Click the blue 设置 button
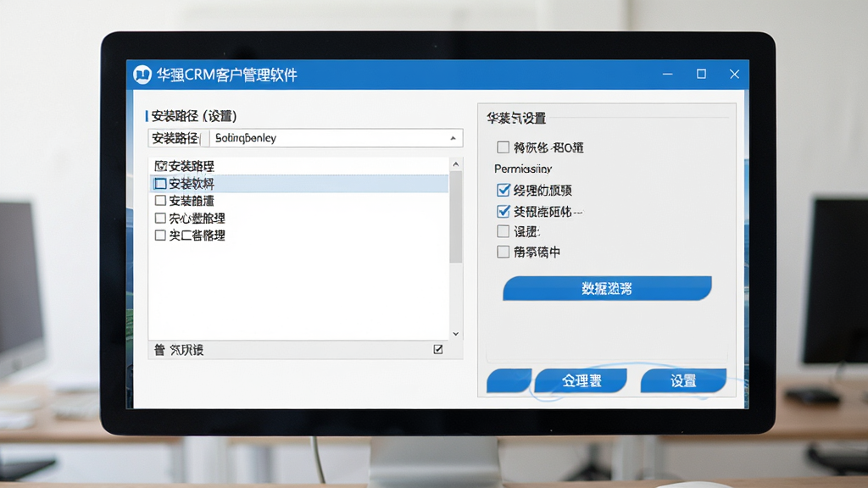The image size is (868, 488). coord(684,380)
